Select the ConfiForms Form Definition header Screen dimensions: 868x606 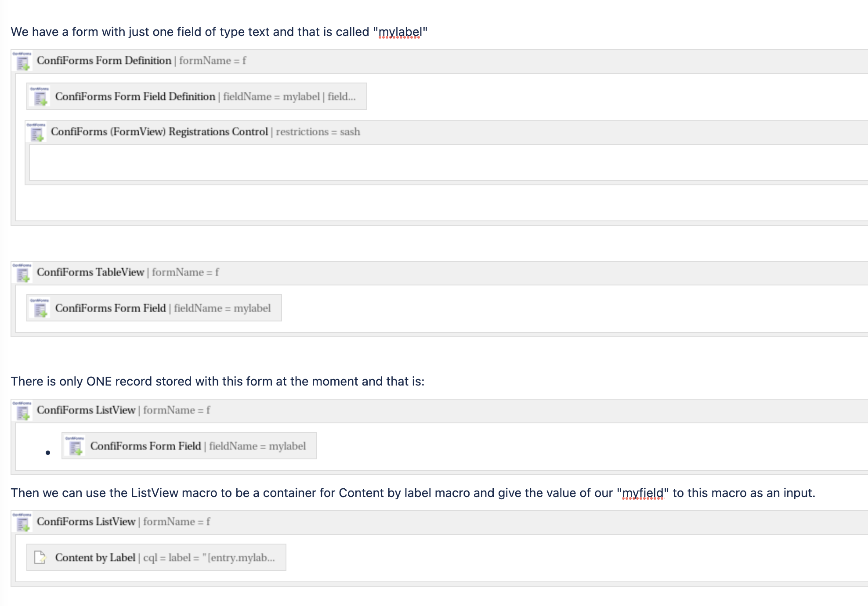point(439,61)
